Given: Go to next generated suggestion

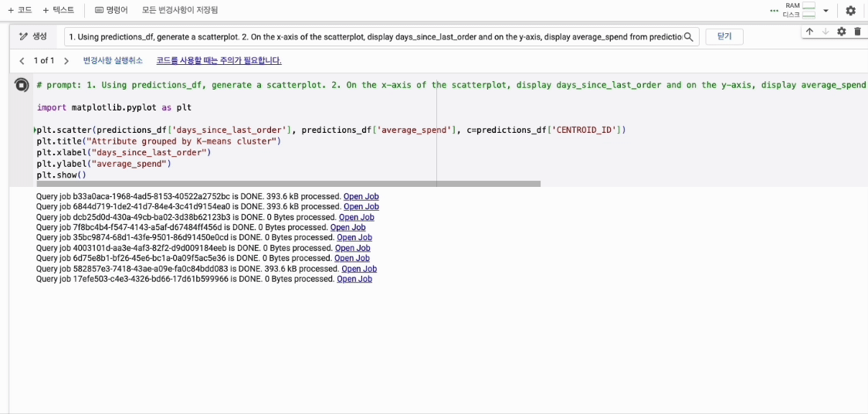Looking at the screenshot, I should [x=66, y=60].
